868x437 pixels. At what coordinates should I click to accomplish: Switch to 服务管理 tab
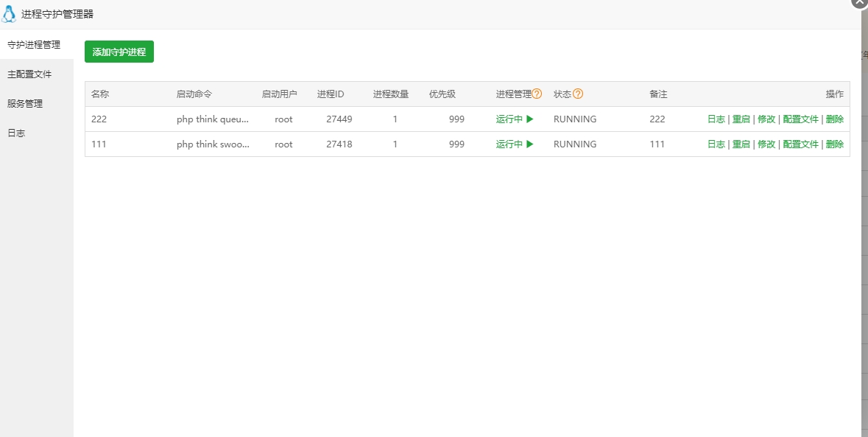tap(25, 104)
